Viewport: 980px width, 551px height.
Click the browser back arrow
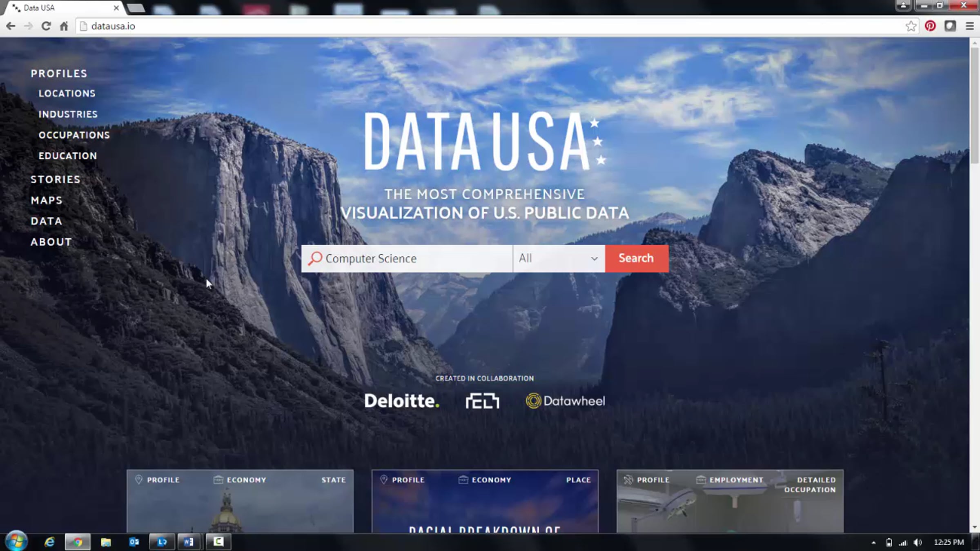click(x=11, y=26)
